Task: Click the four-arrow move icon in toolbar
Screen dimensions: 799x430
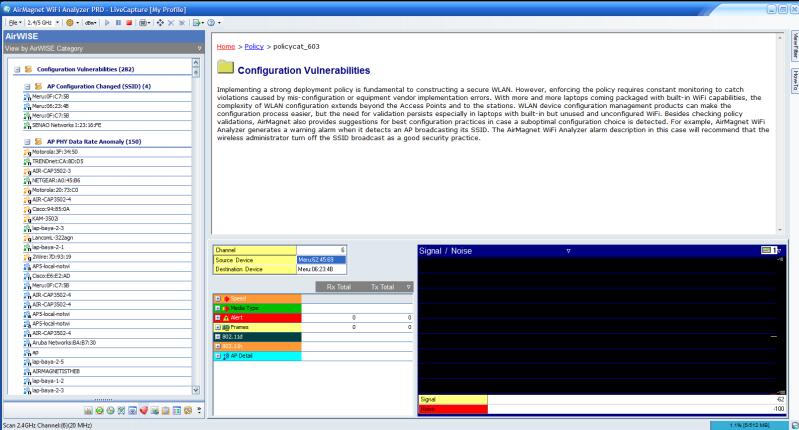Action: tap(160, 23)
